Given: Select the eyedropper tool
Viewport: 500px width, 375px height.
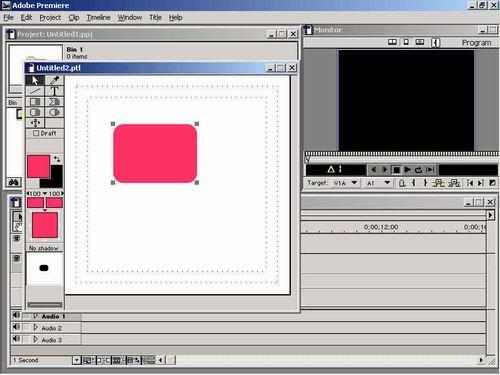Looking at the screenshot, I should pos(54,80).
